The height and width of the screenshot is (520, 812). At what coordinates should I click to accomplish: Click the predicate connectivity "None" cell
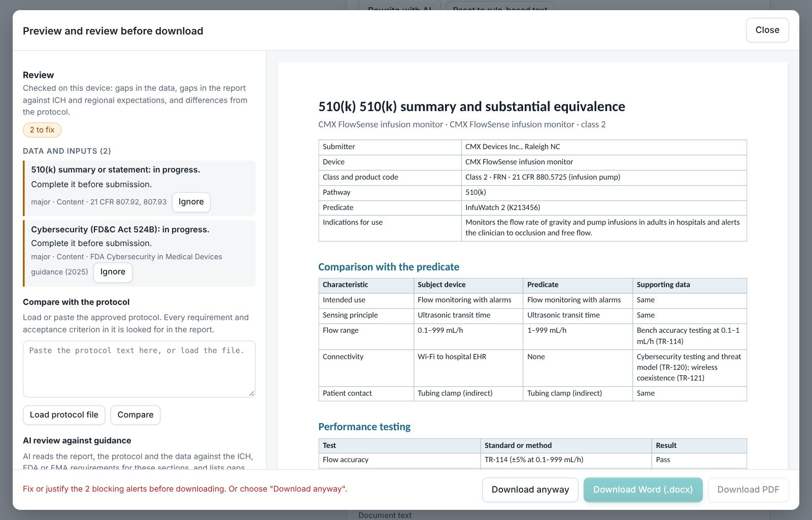coord(578,367)
